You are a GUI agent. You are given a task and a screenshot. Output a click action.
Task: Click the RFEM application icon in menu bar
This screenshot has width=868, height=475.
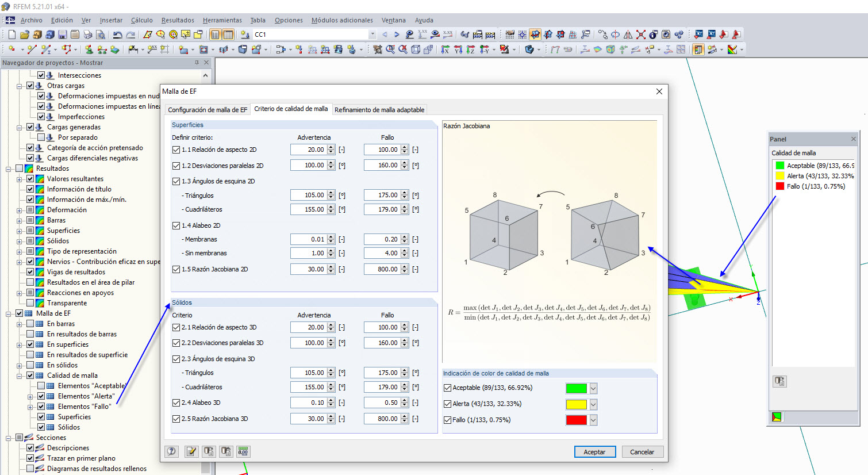click(10, 20)
